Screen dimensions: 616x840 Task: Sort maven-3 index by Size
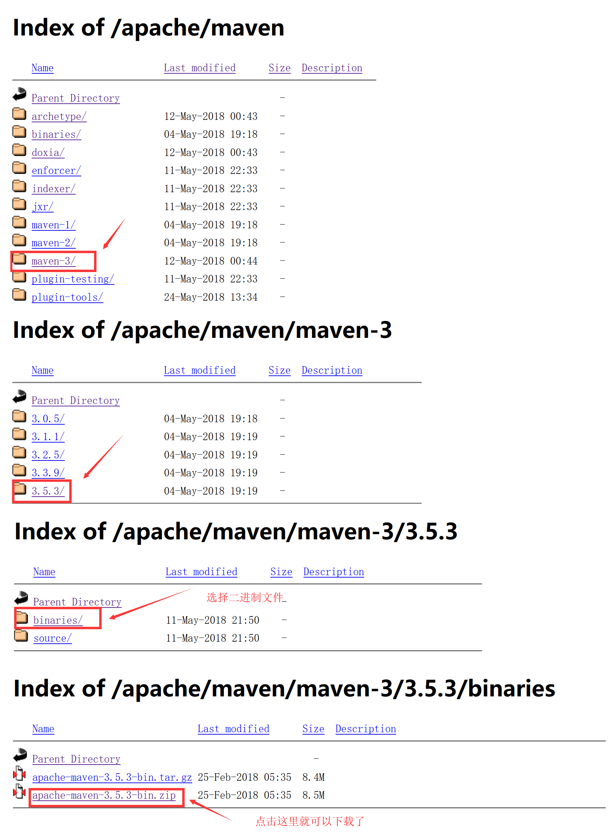pos(279,371)
